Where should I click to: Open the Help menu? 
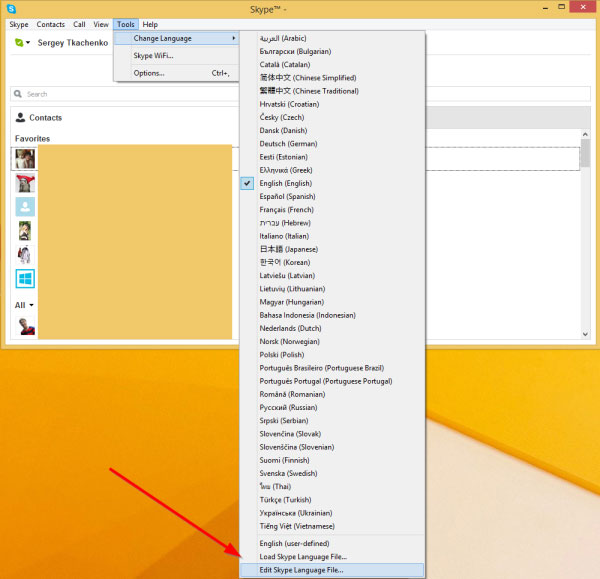point(150,24)
